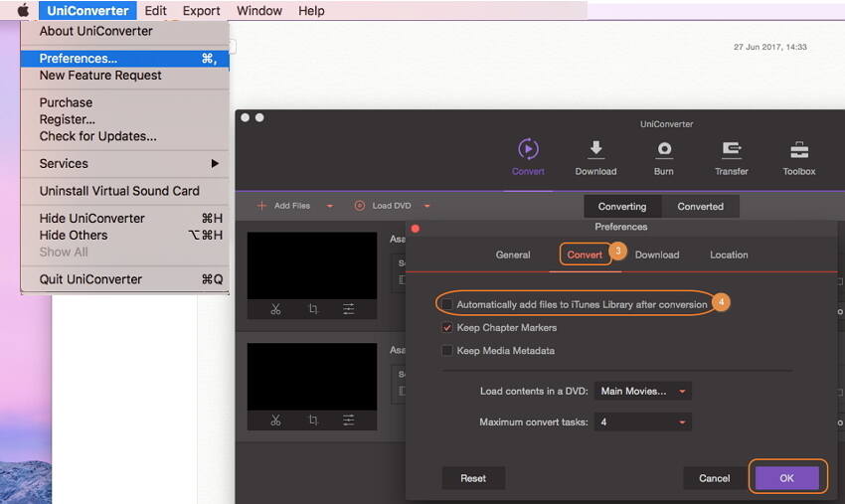Viewport: 845px width, 504px height.
Task: Crop the first video thumbnail
Action: tap(313, 309)
